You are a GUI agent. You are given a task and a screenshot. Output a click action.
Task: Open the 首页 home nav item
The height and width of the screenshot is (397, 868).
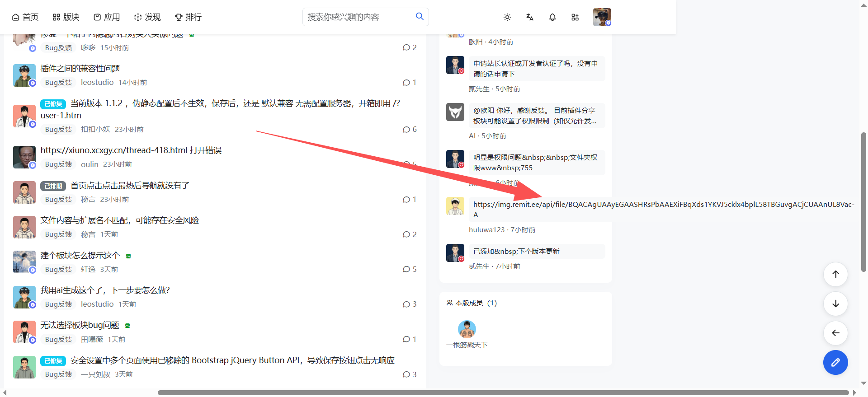(25, 17)
